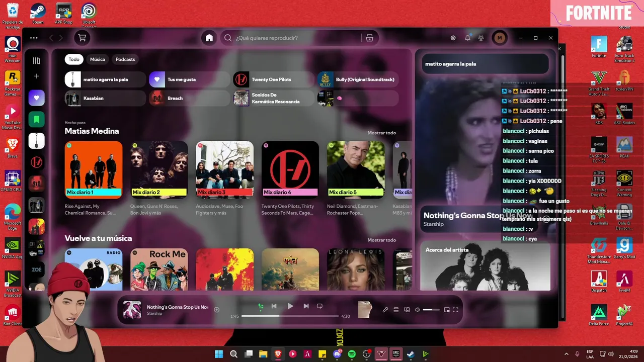This screenshot has width=644, height=362.
Task: Open the Leona Lewis album card
Action: click(x=356, y=269)
